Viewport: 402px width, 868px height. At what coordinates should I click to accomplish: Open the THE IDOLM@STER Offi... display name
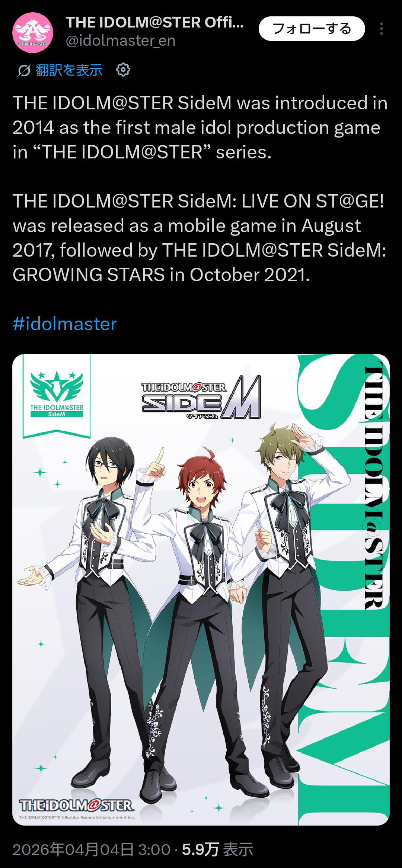[154, 22]
